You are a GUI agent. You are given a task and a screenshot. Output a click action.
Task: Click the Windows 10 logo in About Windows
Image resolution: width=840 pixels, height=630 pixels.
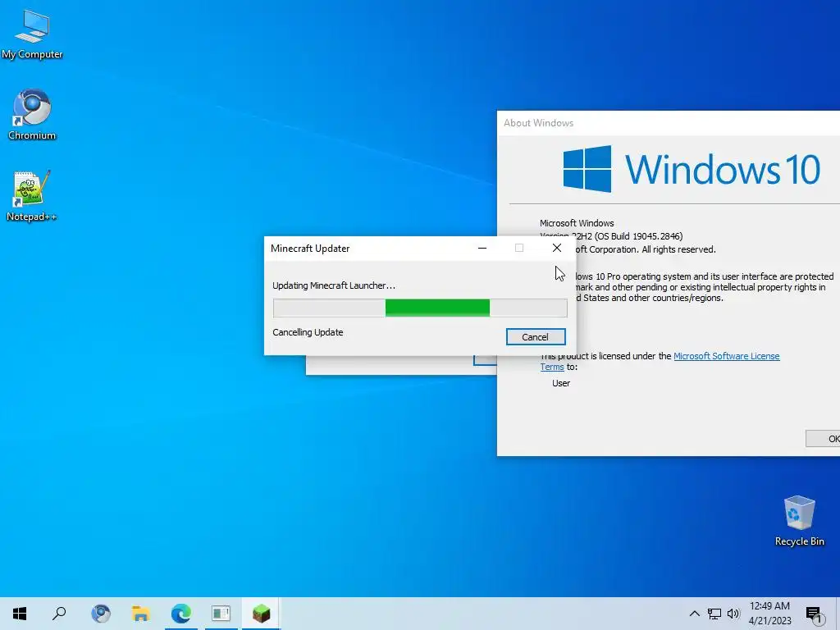691,169
